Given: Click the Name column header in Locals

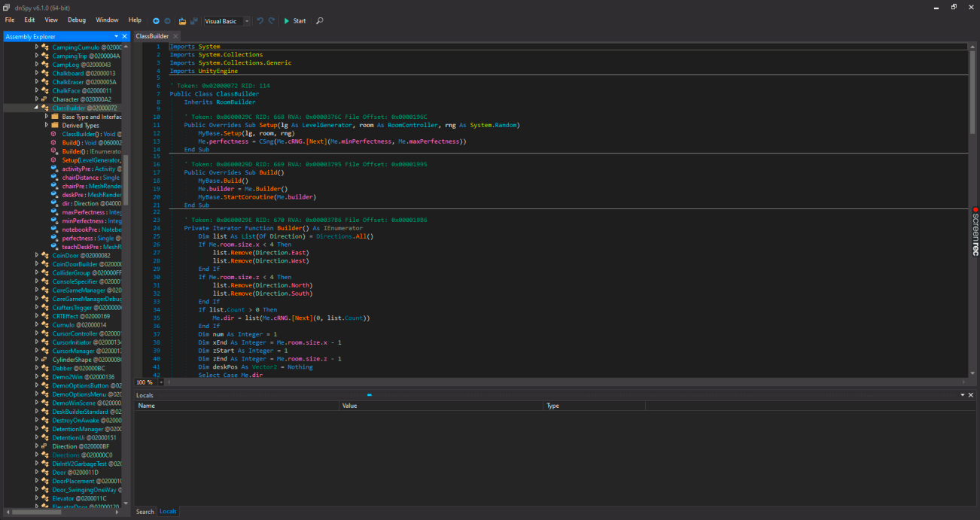Looking at the screenshot, I should pos(237,406).
